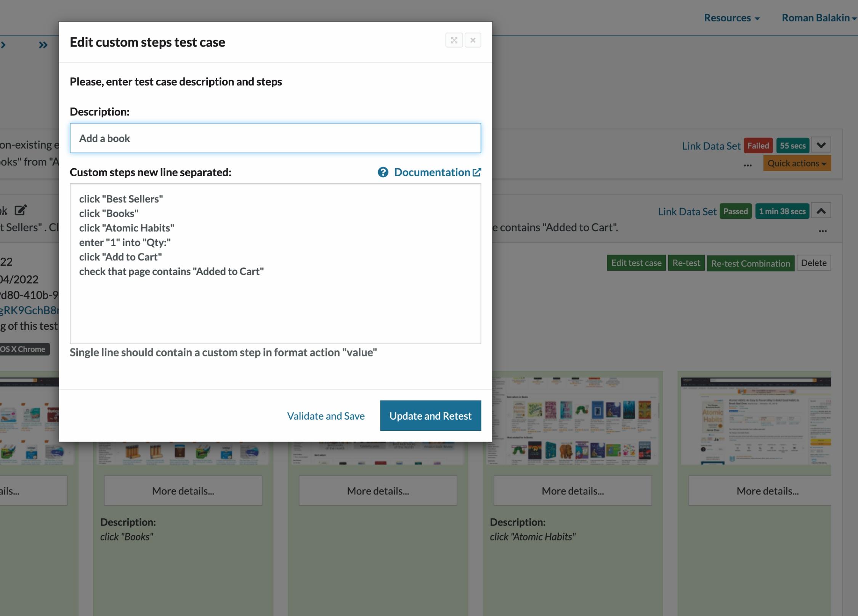This screenshot has width=858, height=616.
Task: Expand the Failed test case chevron
Action: pyautogui.click(x=821, y=145)
